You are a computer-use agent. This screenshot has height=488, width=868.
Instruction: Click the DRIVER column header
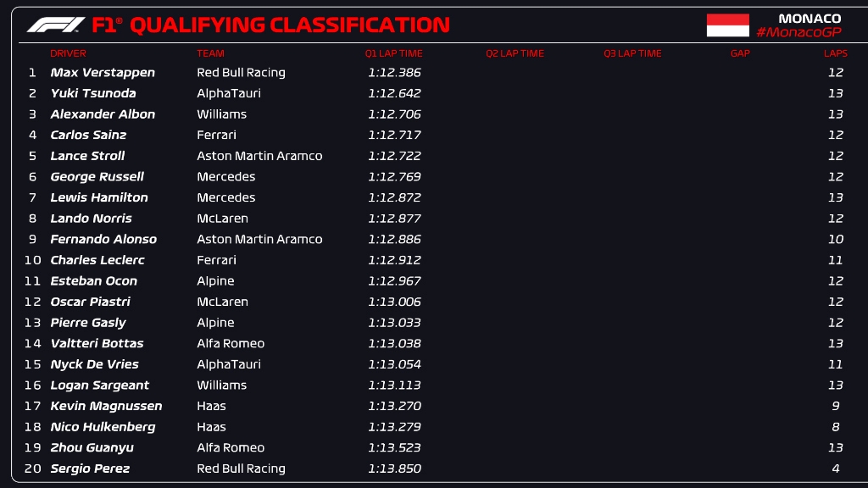click(68, 53)
